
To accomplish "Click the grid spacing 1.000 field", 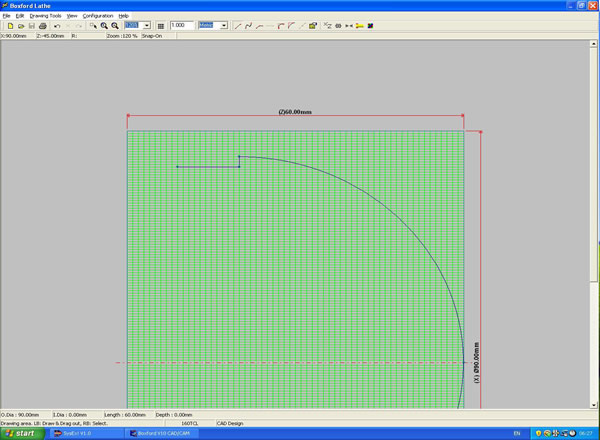I will tap(182, 25).
